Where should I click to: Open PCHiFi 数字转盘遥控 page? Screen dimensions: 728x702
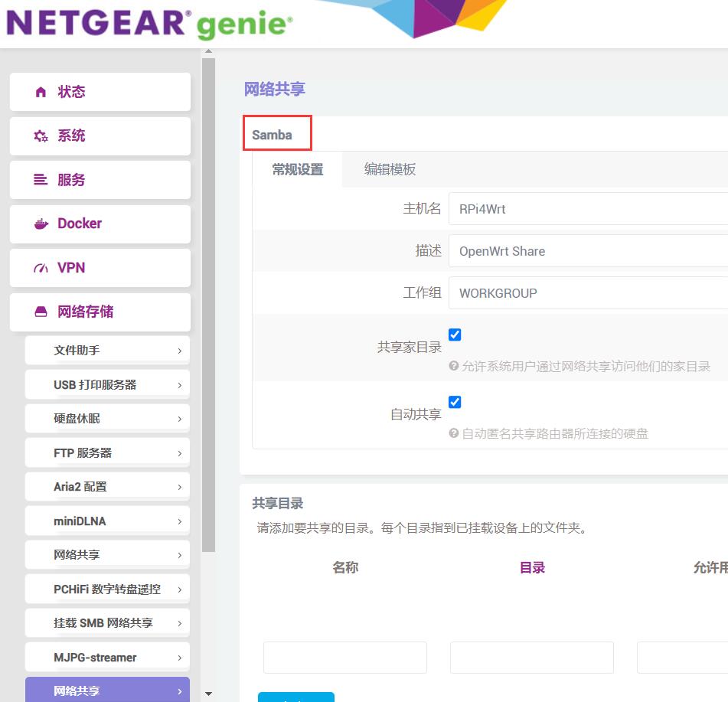point(107,589)
